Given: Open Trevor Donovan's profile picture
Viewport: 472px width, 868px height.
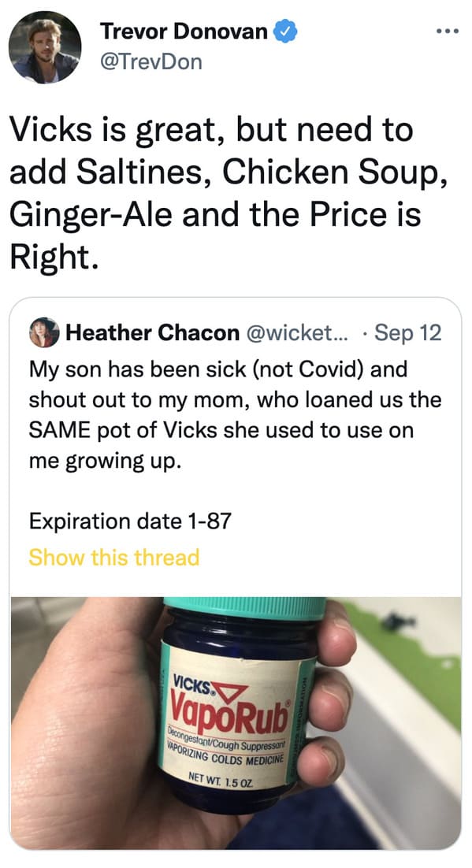Looking at the screenshot, I should (45, 47).
